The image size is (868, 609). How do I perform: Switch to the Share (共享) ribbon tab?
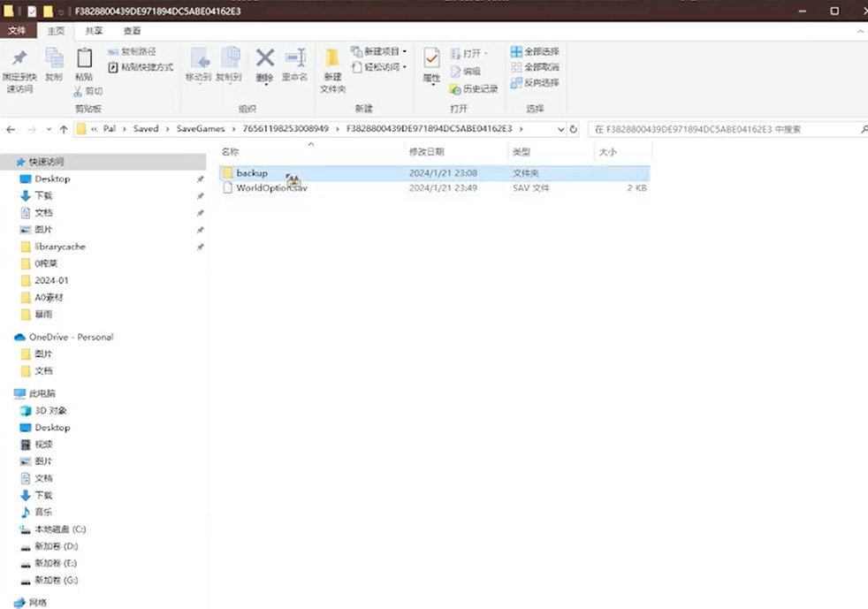[94, 31]
